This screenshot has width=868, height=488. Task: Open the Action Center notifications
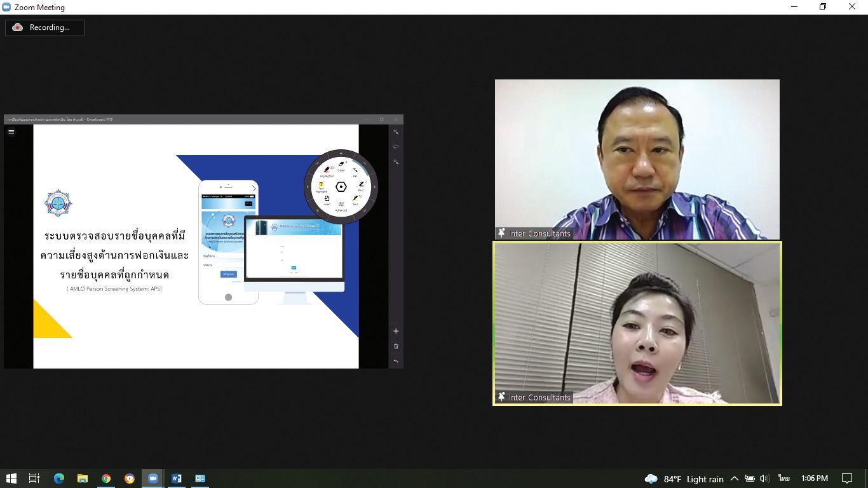click(x=847, y=478)
